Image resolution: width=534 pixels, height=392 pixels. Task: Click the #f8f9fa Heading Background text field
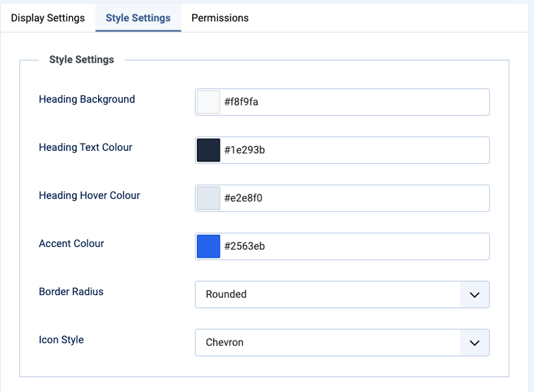point(354,102)
